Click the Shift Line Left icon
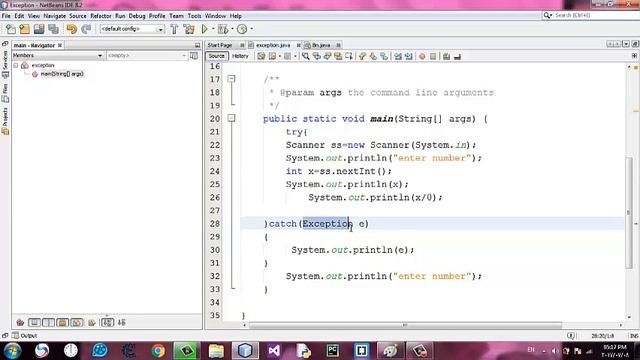 [x=398, y=56]
